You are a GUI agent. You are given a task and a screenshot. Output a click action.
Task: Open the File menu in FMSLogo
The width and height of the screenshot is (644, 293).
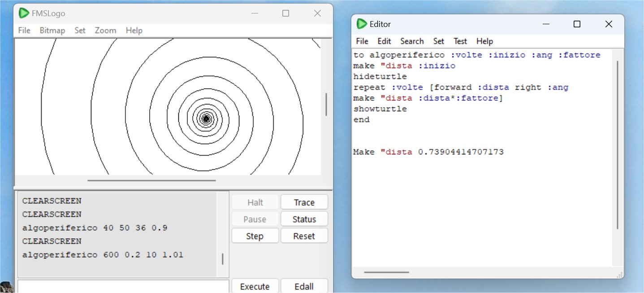pyautogui.click(x=24, y=31)
